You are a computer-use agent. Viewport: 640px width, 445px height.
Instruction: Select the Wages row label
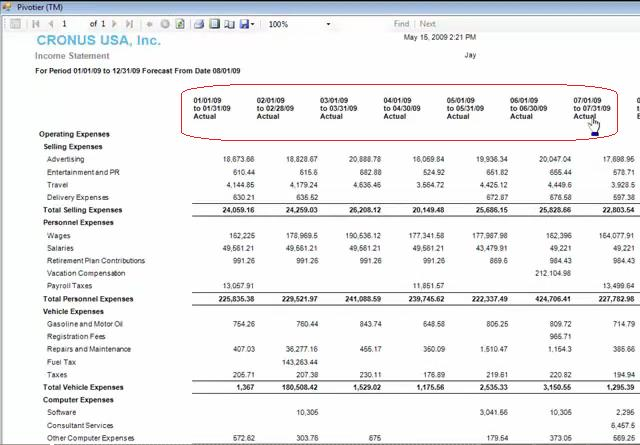(x=59, y=236)
